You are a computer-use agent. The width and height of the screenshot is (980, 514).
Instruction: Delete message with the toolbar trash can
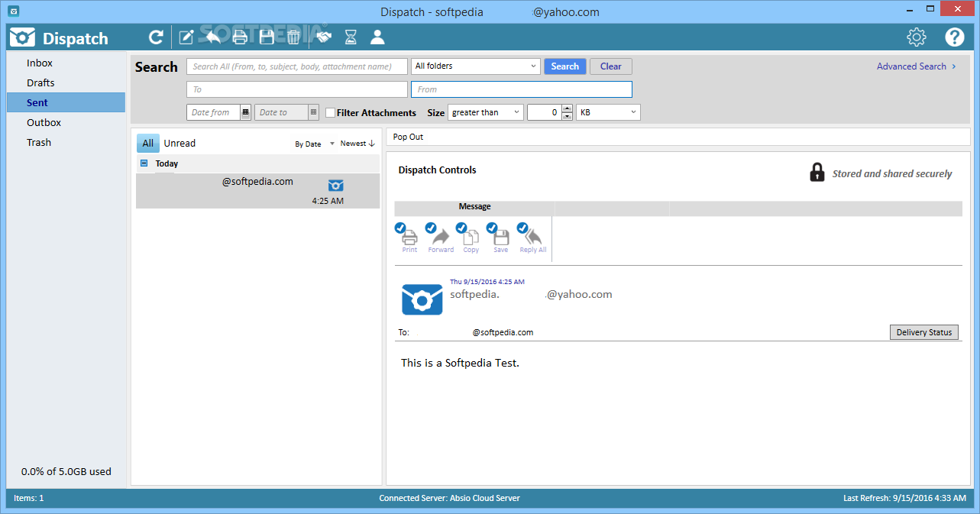click(x=293, y=37)
